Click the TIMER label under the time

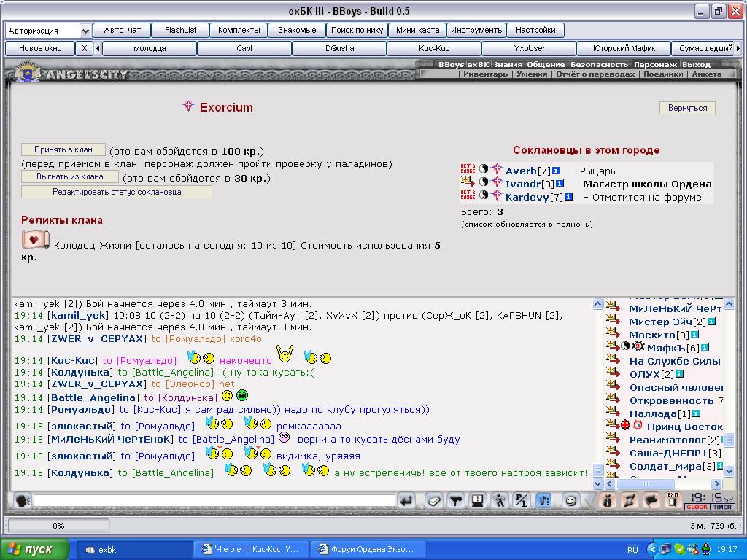[x=722, y=507]
